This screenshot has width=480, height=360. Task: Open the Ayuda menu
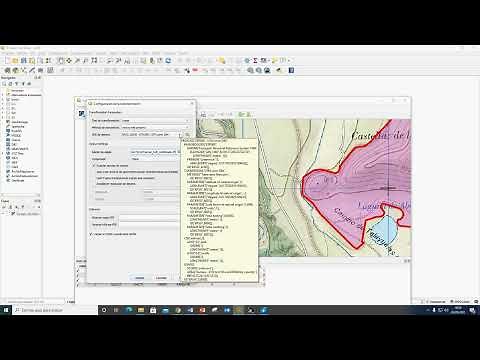click(183, 53)
